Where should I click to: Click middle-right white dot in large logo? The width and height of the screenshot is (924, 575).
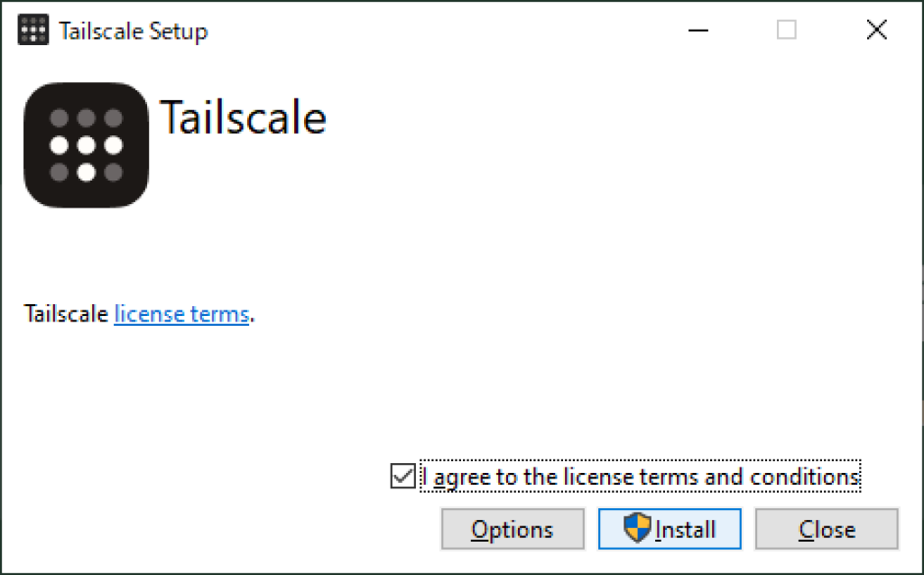pyautogui.click(x=113, y=144)
